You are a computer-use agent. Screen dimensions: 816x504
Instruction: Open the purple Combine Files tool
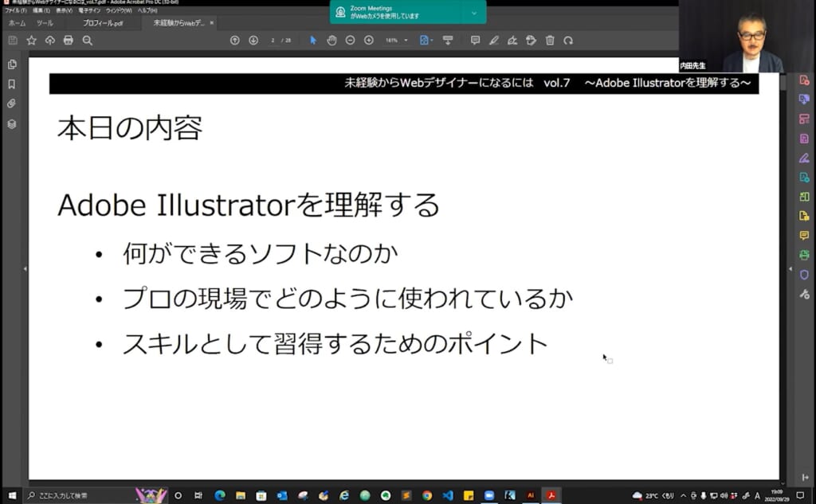click(x=804, y=100)
